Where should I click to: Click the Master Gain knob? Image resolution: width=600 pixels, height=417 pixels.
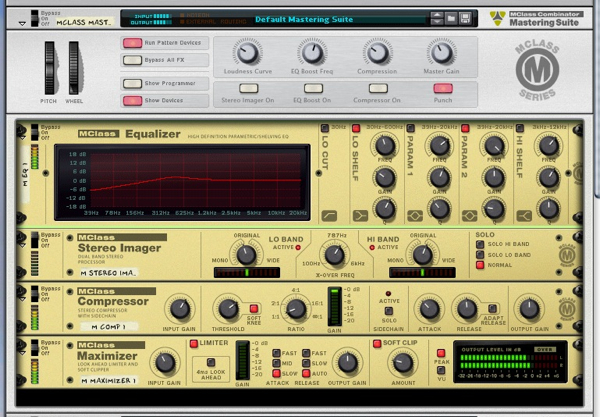pyautogui.click(x=442, y=53)
